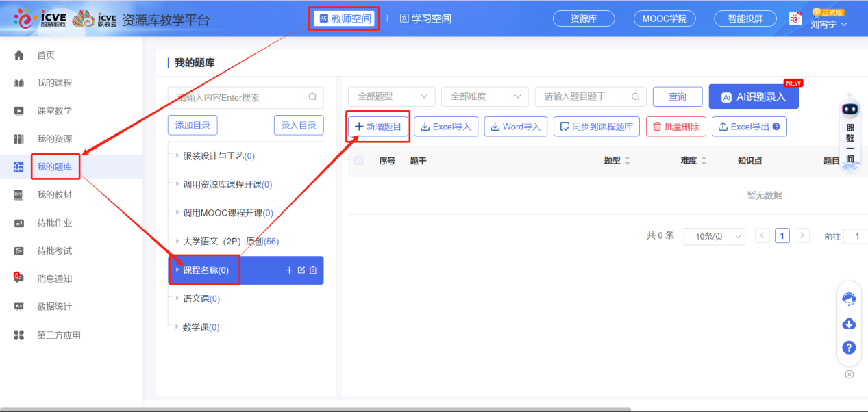Viewport: 868px width, 412px height.
Task: Open the blue help question mark icon
Action: tap(849, 348)
